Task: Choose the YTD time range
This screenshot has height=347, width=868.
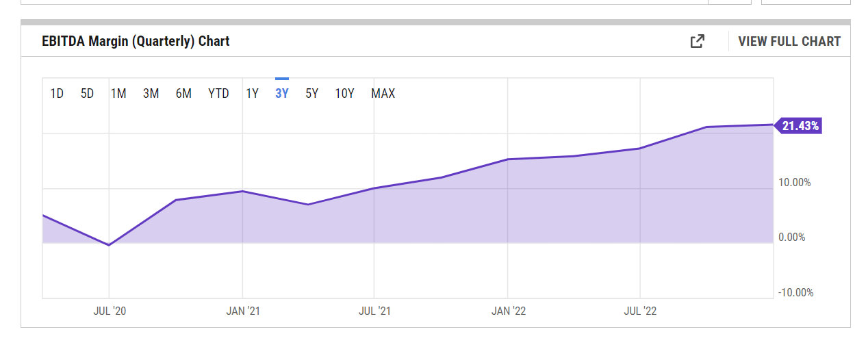Action: click(218, 93)
